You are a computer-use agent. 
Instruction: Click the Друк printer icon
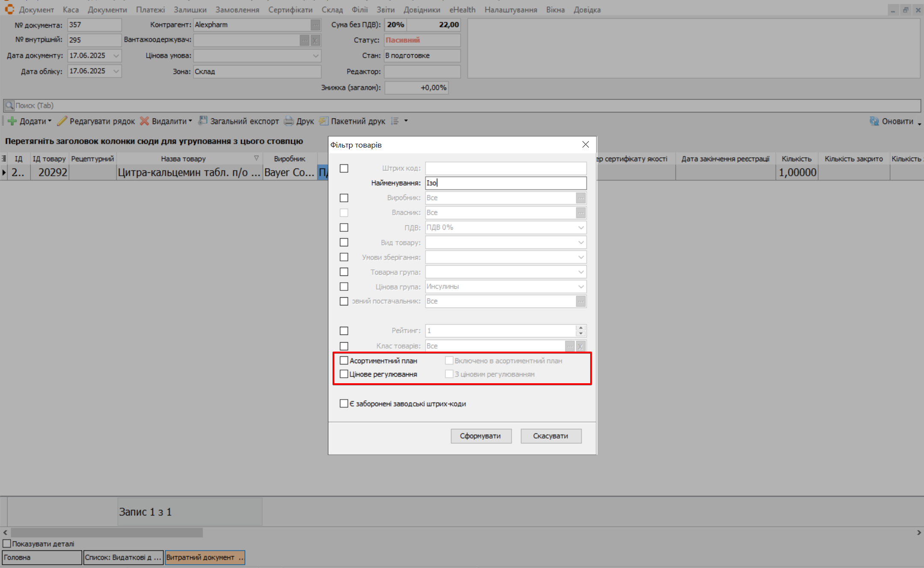coord(289,121)
